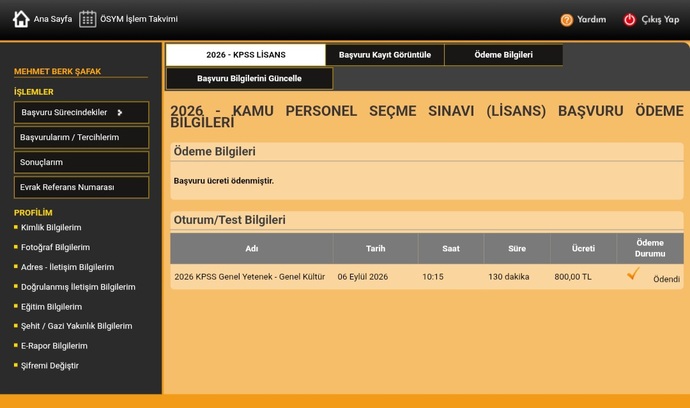Click the Ücreti column header
690x408 pixels.
pos(584,249)
